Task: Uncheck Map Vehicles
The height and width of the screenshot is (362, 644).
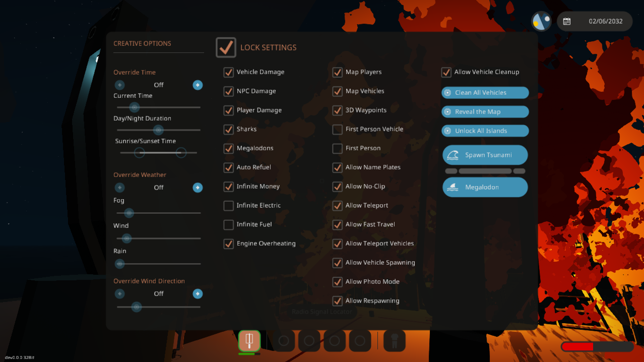Action: point(338,91)
